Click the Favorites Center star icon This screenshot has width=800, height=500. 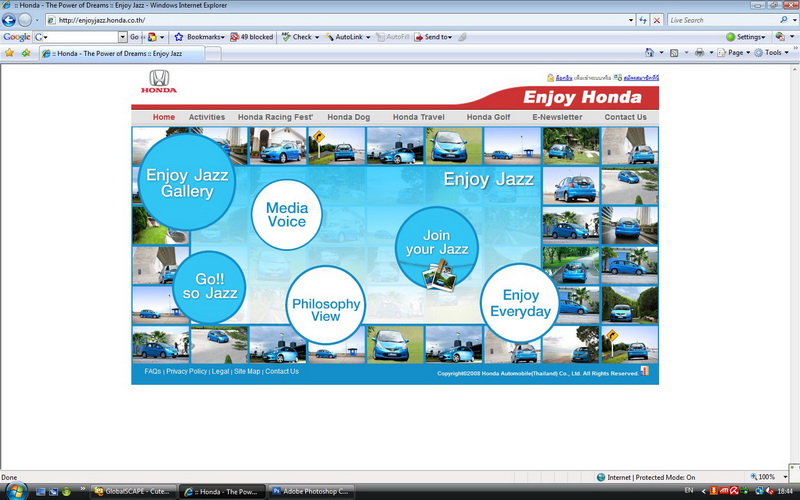tap(9, 53)
